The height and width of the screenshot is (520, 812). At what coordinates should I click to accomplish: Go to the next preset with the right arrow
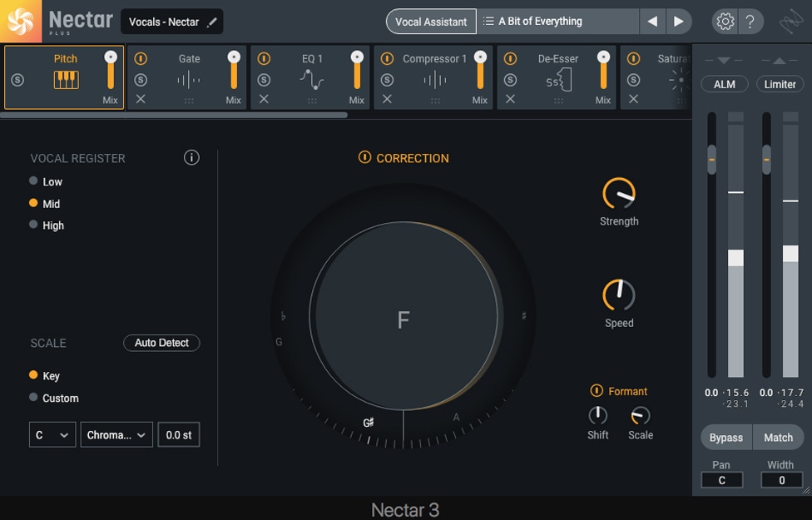tap(678, 22)
